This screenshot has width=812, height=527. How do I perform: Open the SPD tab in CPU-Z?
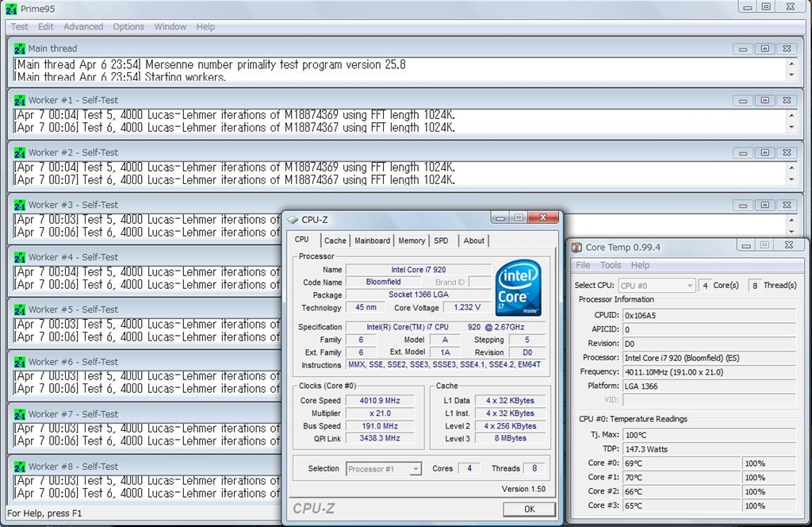click(441, 240)
